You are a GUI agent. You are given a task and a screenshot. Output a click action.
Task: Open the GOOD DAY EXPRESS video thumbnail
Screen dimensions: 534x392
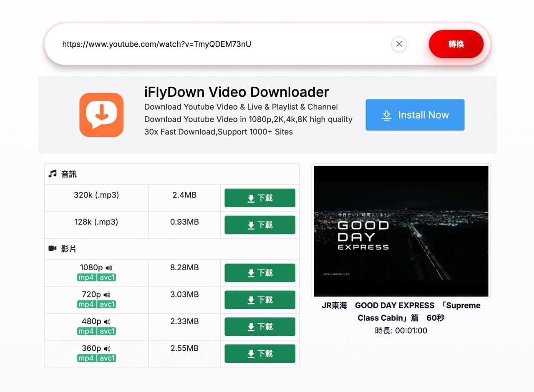[x=401, y=231]
